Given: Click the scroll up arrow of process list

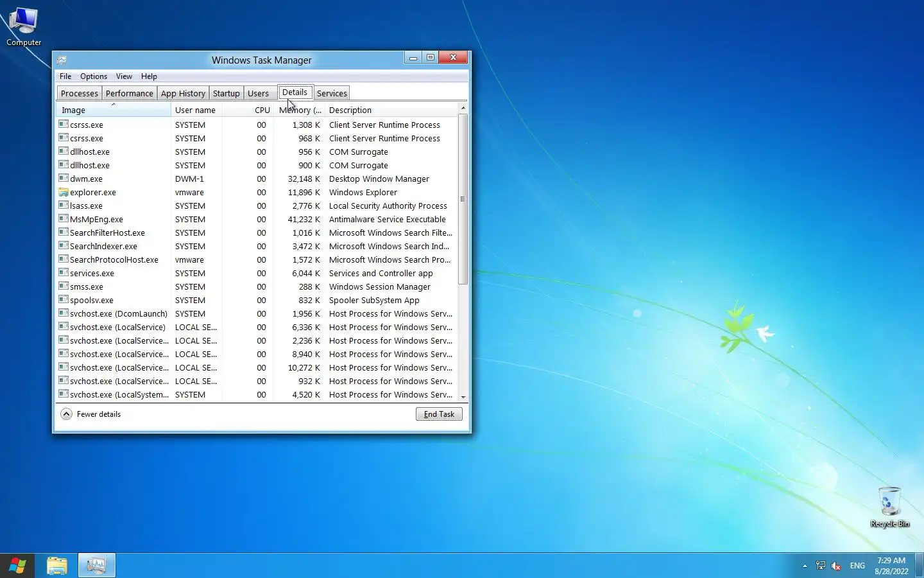Looking at the screenshot, I should pyautogui.click(x=463, y=108).
